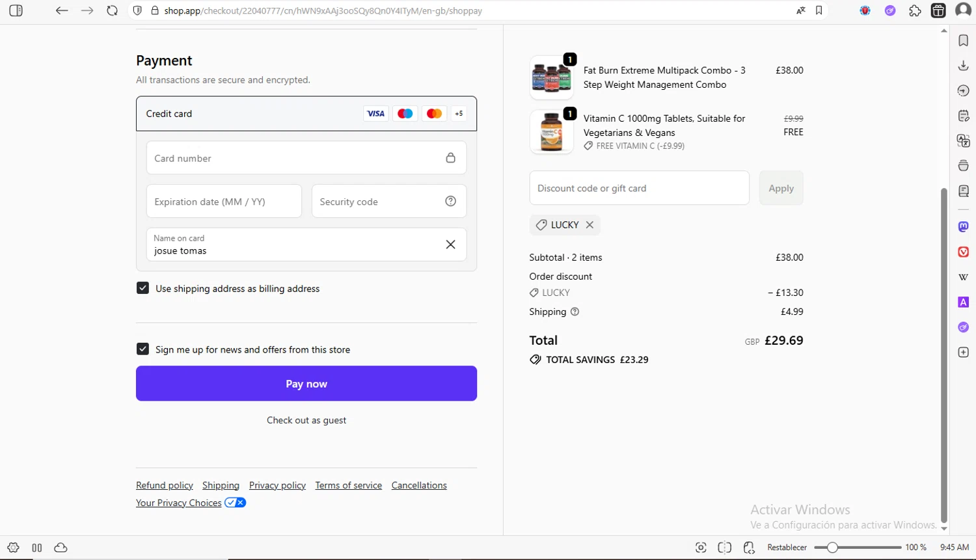Toggle Your Privacy Choices switch
976x560 pixels.
click(x=235, y=503)
